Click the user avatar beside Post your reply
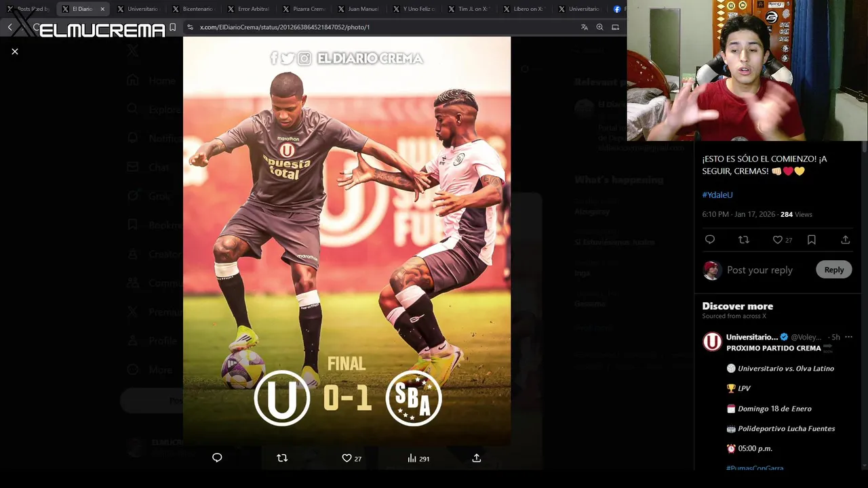Viewport: 868px width, 488px height. coord(712,270)
